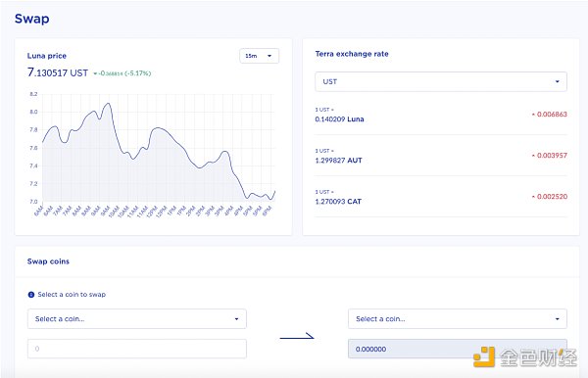Click the 7.130517 UST price value
The height and width of the screenshot is (378, 588).
point(58,72)
